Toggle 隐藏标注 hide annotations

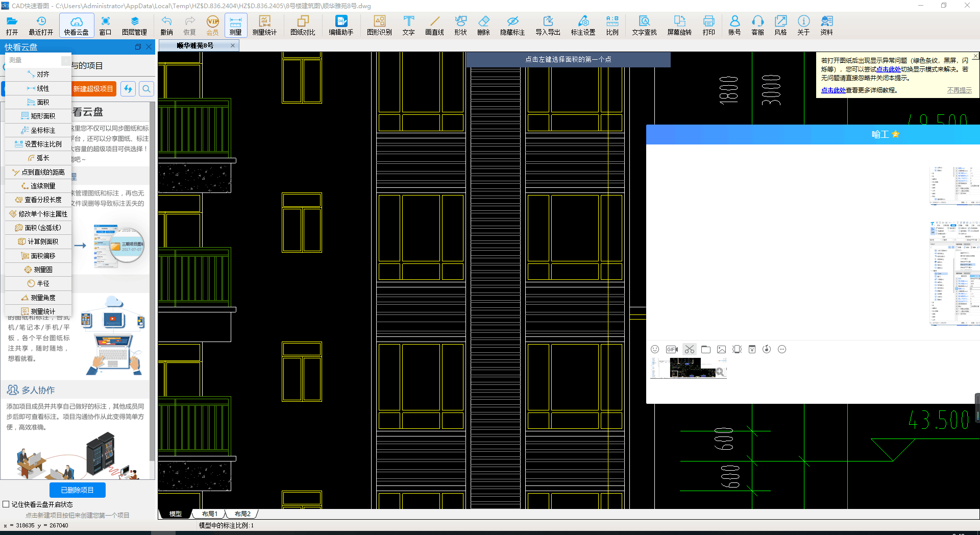512,25
